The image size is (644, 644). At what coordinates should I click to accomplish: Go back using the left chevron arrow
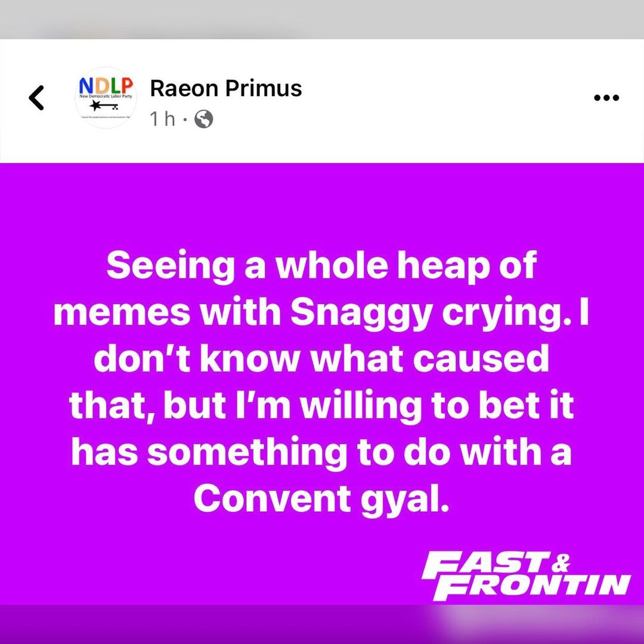[x=36, y=98]
